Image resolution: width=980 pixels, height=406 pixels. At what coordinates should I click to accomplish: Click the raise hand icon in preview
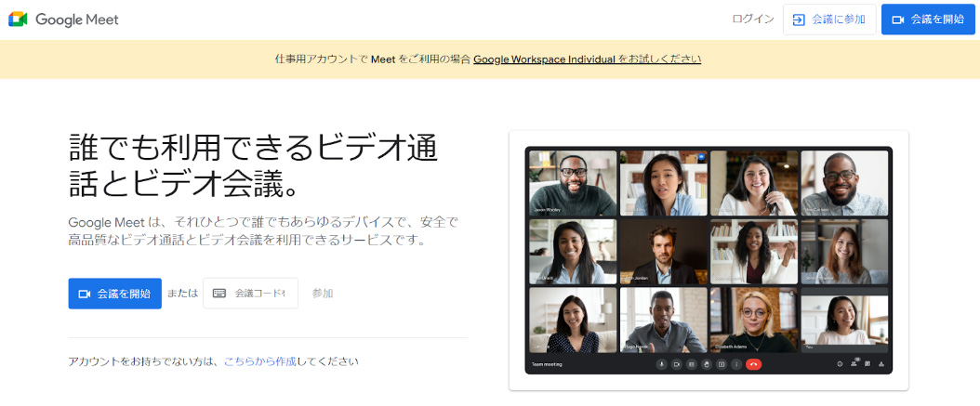point(707,364)
